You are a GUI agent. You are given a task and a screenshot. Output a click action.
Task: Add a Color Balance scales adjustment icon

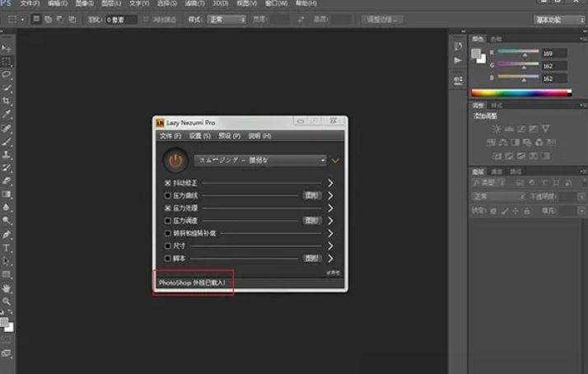click(503, 143)
